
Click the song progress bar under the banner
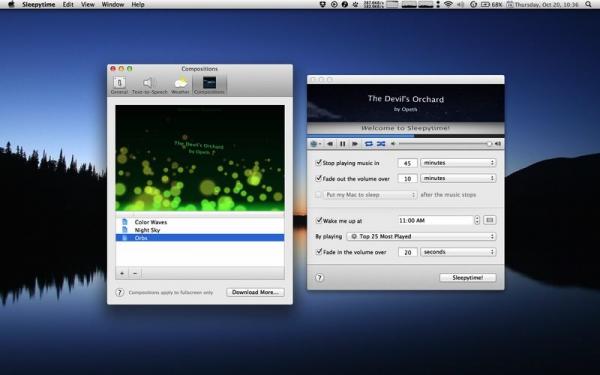406,135
